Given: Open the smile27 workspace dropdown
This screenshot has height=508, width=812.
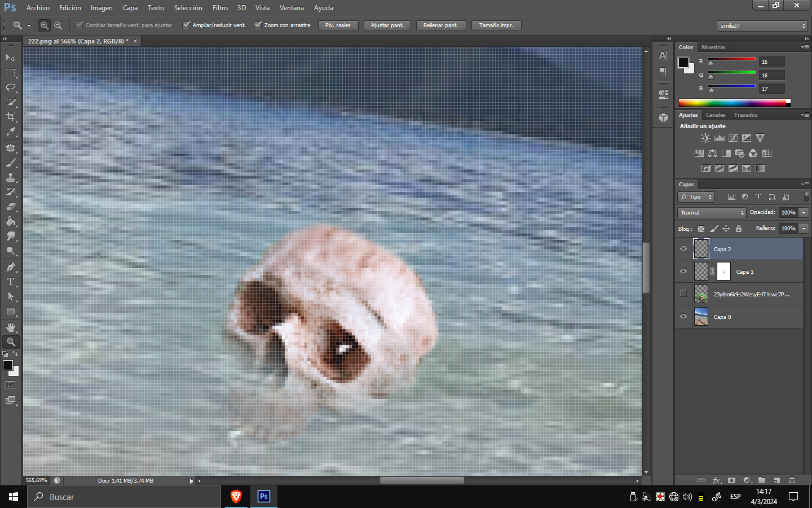Looking at the screenshot, I should tap(762, 26).
